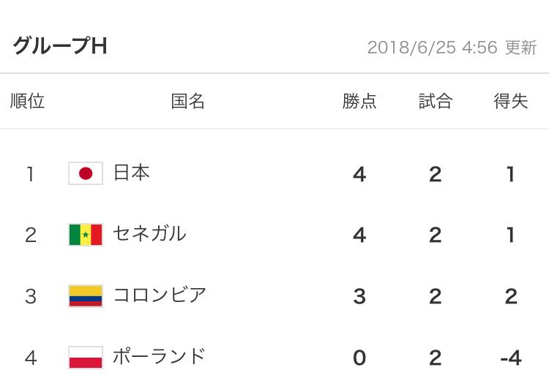Click Colombia's points value 3
The height and width of the screenshot is (392, 549).
pyautogui.click(x=359, y=296)
